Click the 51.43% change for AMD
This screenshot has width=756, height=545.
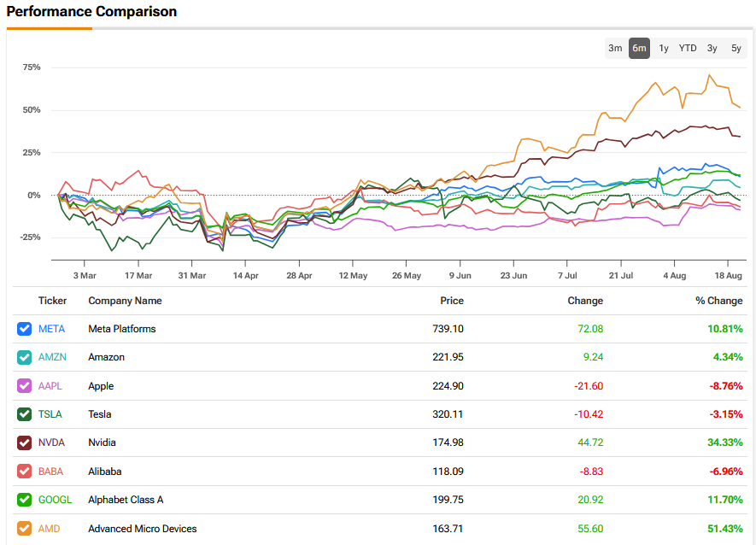coord(725,529)
